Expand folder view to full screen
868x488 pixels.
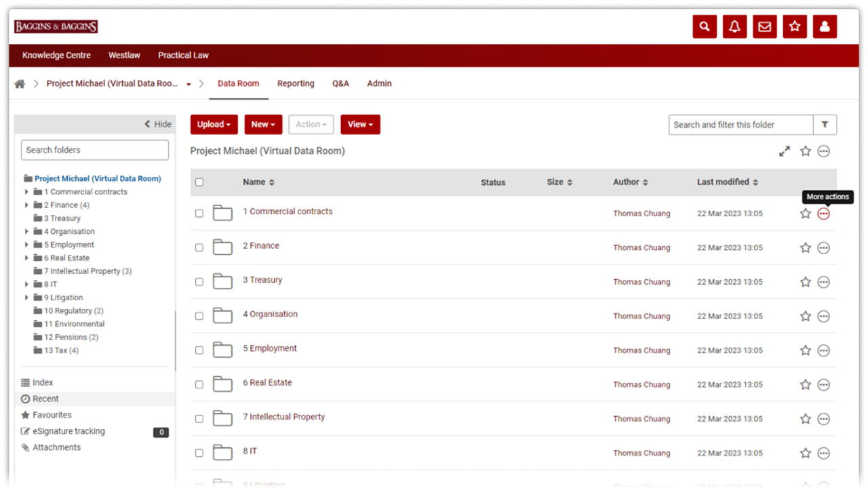(x=785, y=151)
